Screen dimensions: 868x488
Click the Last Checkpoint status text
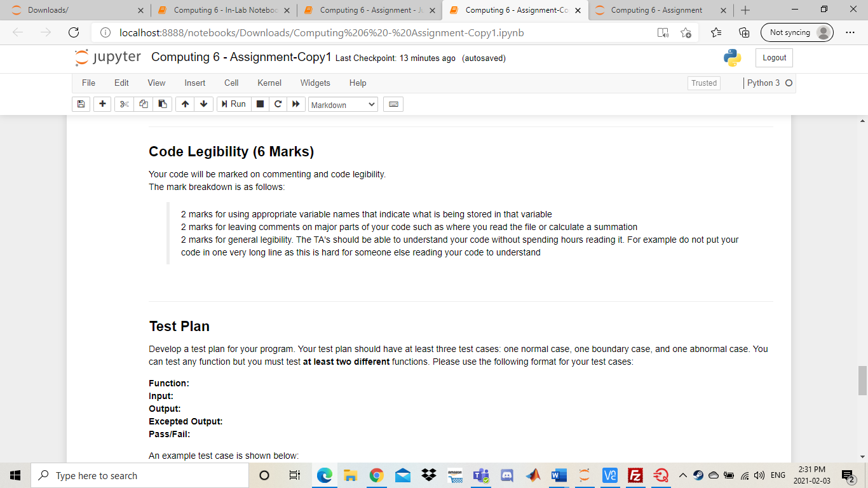(x=395, y=58)
